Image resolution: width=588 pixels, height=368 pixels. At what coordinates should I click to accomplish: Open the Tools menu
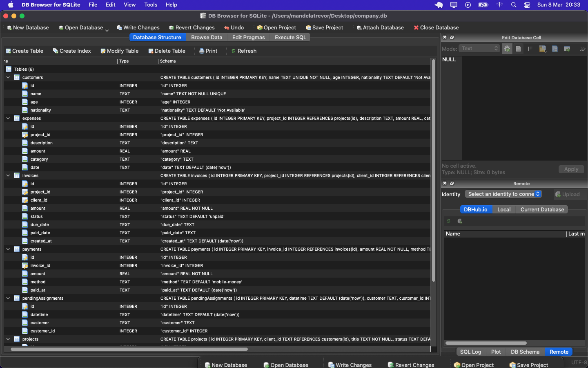[151, 4]
